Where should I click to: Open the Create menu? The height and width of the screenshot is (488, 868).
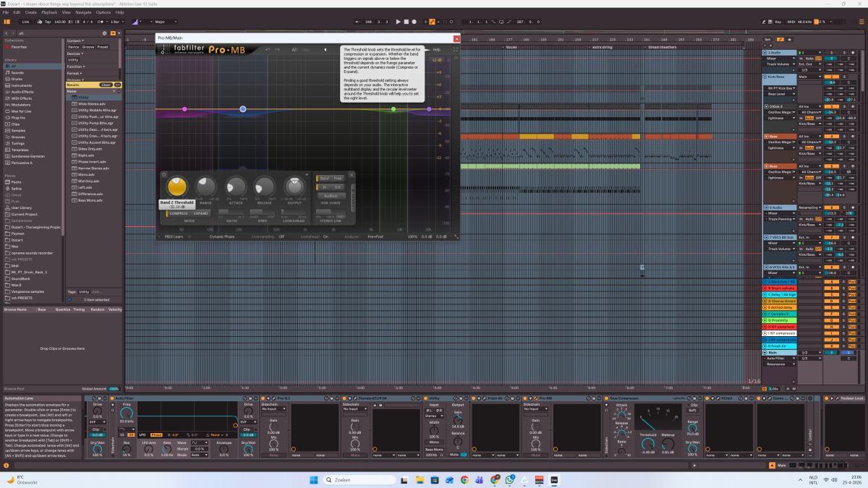pos(31,12)
